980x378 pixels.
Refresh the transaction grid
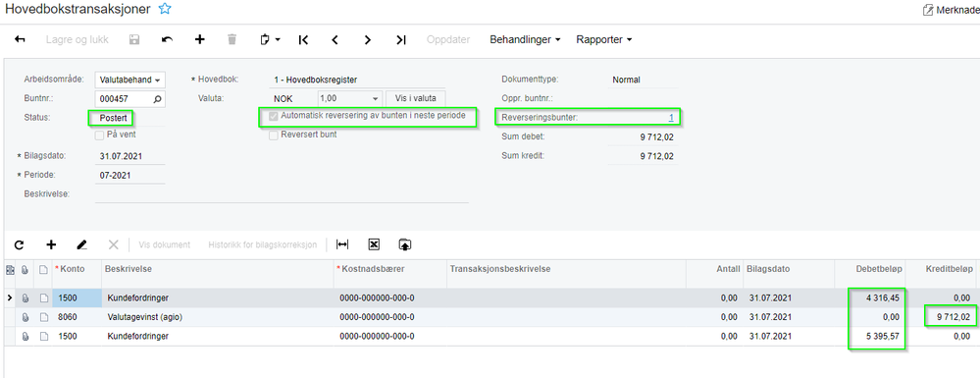pyautogui.click(x=19, y=244)
